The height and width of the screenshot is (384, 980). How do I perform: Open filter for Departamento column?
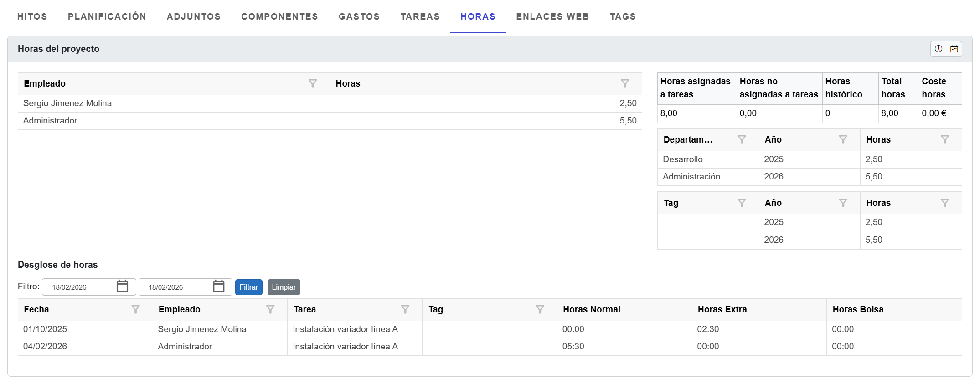click(742, 140)
